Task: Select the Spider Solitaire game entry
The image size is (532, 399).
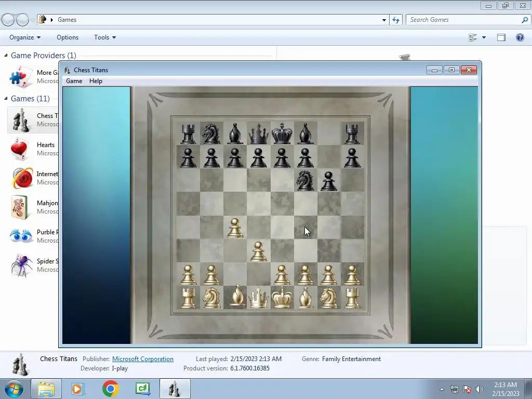Action: (x=33, y=265)
